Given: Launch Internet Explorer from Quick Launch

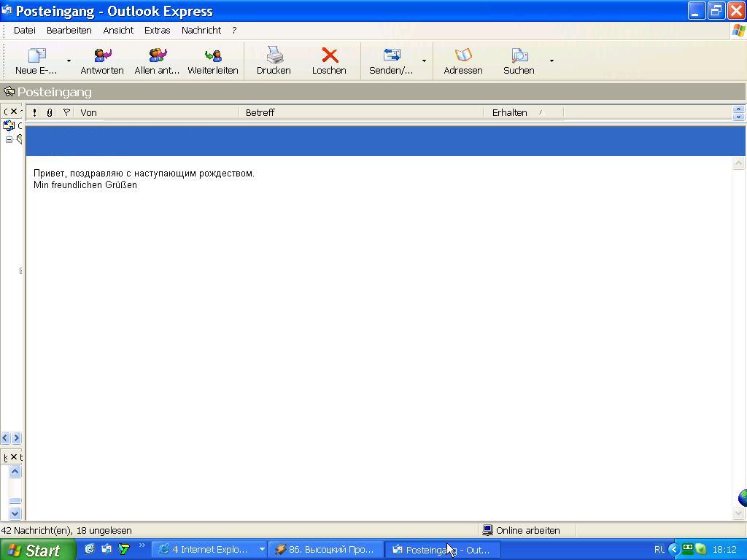Looking at the screenshot, I should 90,549.
